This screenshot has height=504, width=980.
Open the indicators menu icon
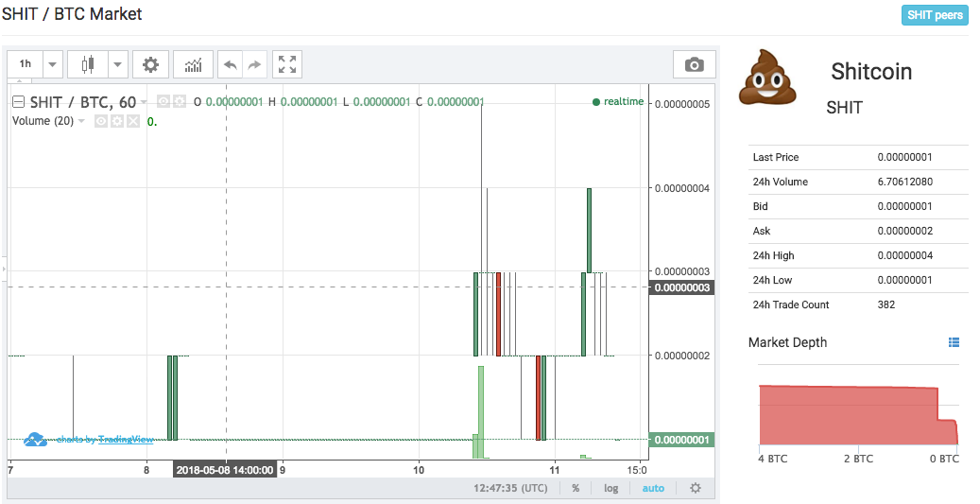pos(193,64)
